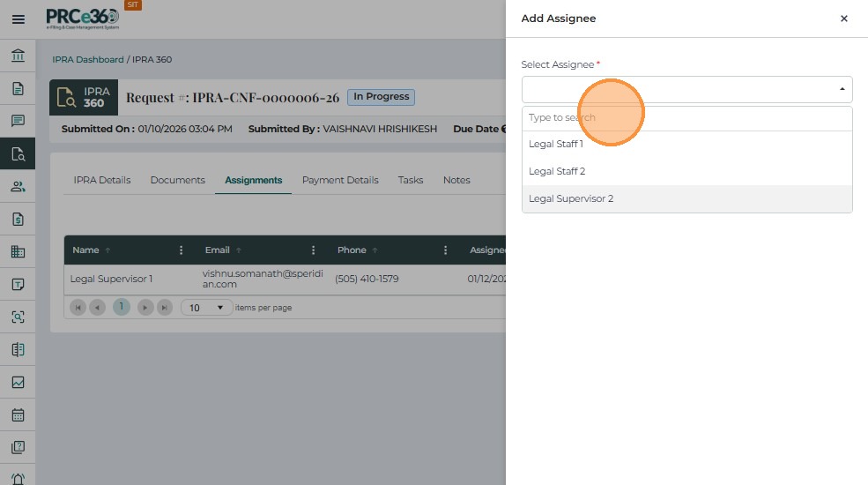868x485 pixels.
Task: Open the open book sidebar icon
Action: pos(18,349)
